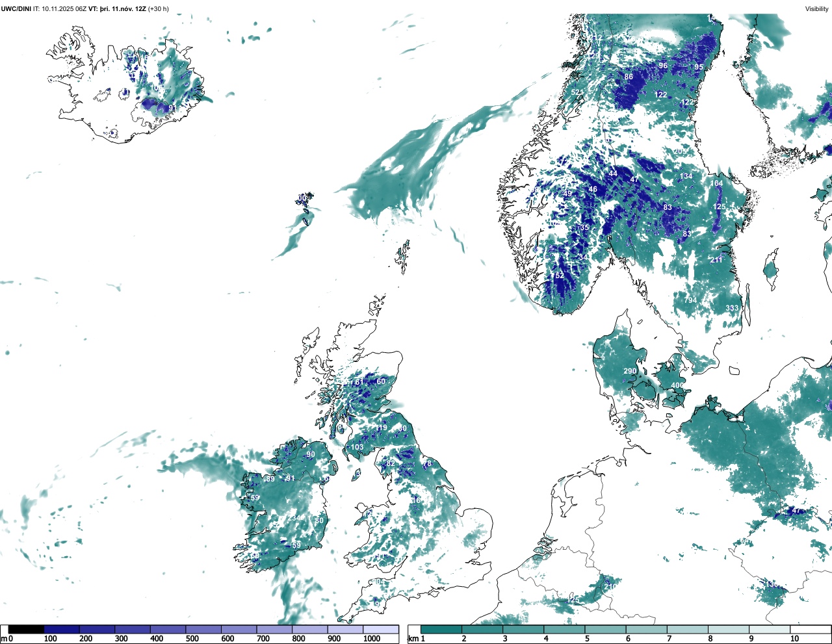Pick the 200–300 m legend color block
The height and width of the screenshot is (644, 832).
97,630
